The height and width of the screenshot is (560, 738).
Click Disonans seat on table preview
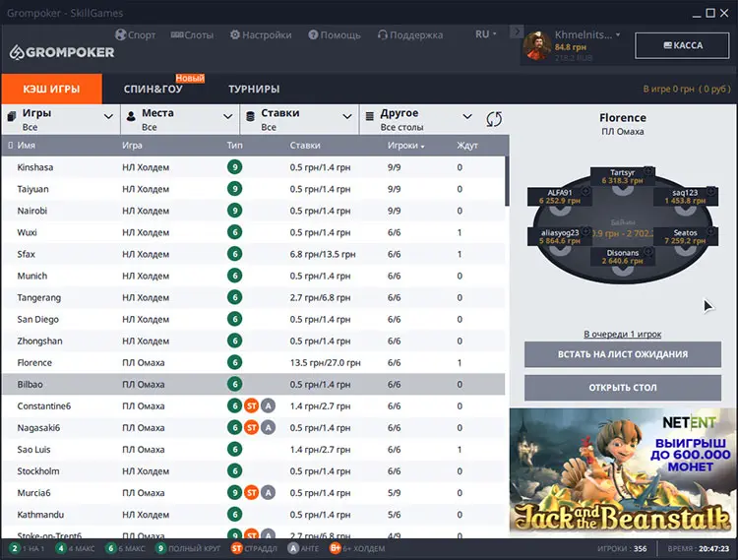(622, 257)
